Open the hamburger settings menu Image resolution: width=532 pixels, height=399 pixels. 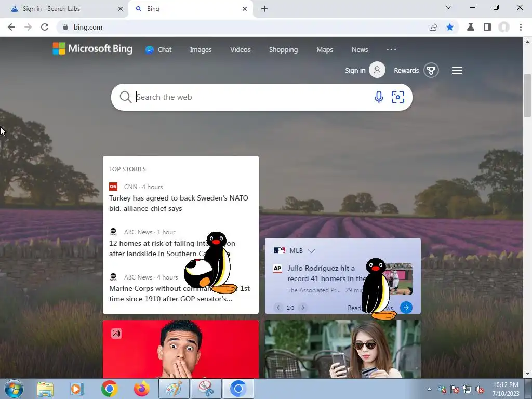pyautogui.click(x=457, y=70)
